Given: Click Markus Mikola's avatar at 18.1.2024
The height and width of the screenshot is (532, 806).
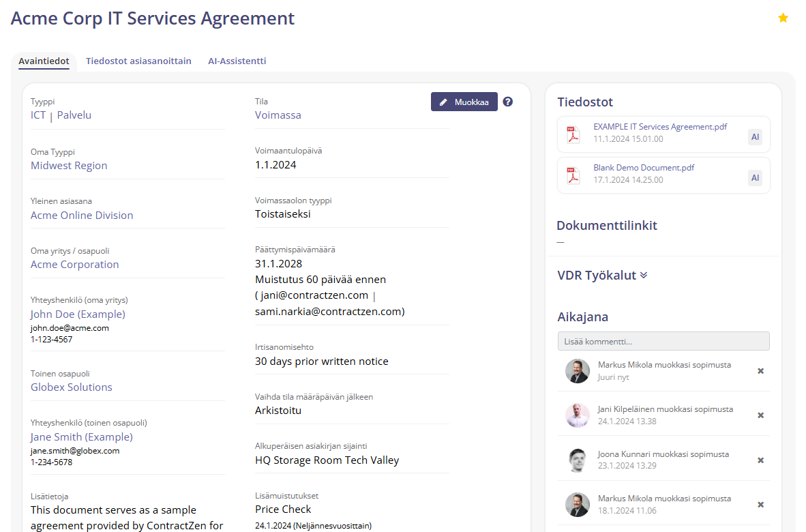Looking at the screenshot, I should (578, 505).
